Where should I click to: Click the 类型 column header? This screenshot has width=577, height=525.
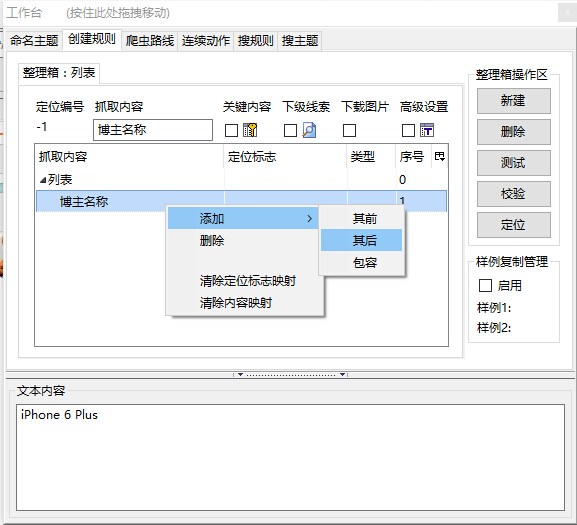[371, 157]
